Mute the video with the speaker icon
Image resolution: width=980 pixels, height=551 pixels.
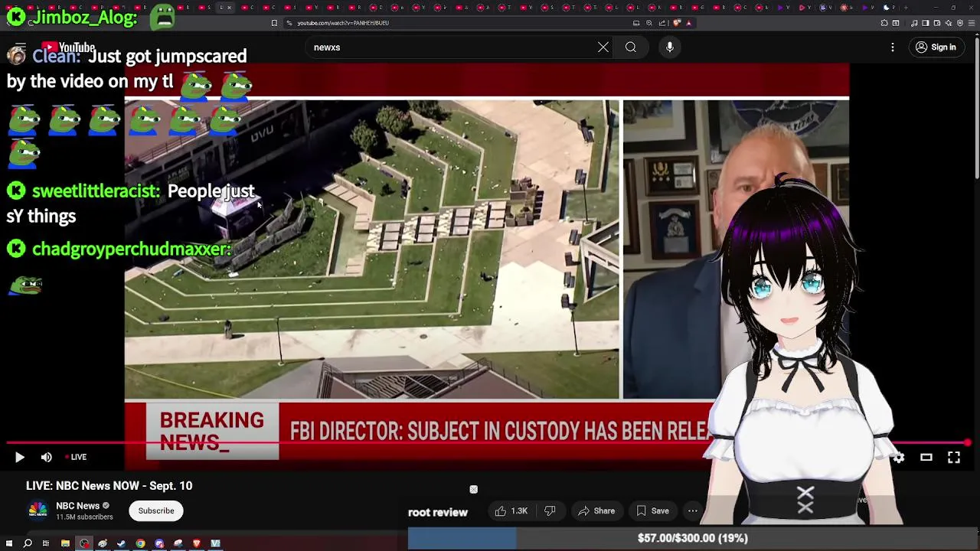[47, 457]
